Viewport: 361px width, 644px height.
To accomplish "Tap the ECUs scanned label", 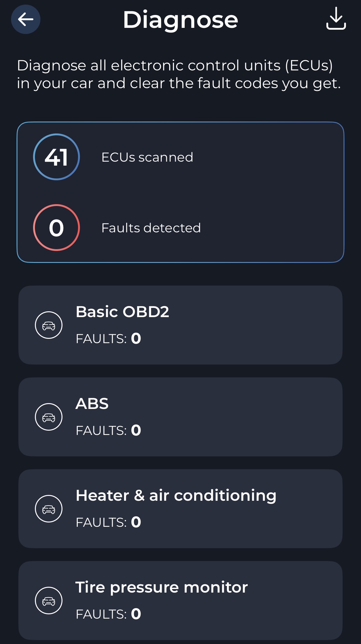I will tap(147, 157).
